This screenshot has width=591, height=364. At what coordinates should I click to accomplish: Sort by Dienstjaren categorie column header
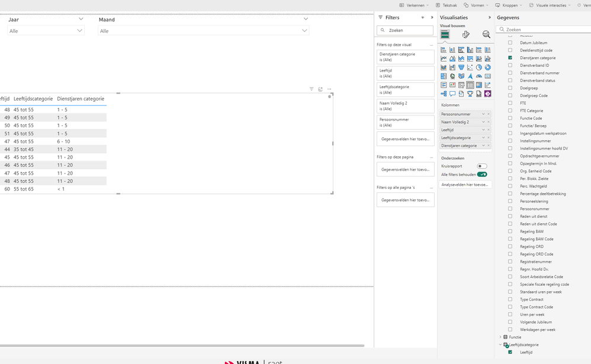point(81,99)
